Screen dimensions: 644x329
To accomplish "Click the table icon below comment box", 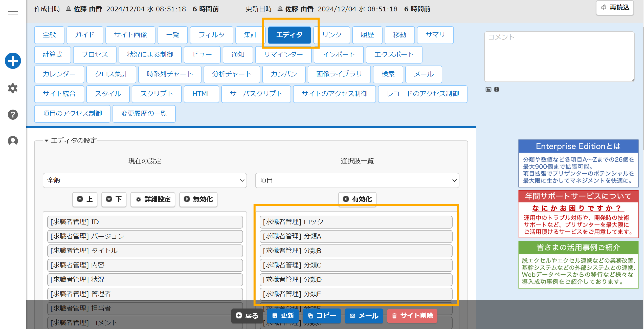I will tap(497, 89).
